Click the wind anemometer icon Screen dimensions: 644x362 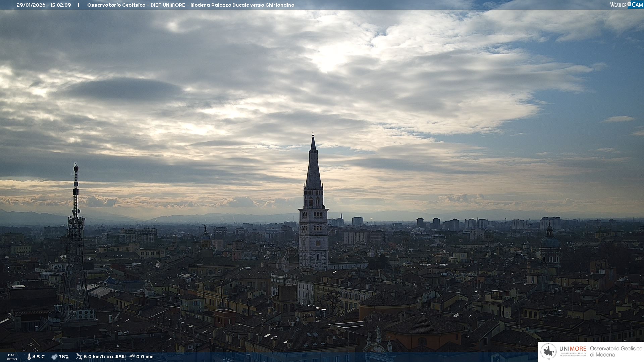click(x=79, y=357)
